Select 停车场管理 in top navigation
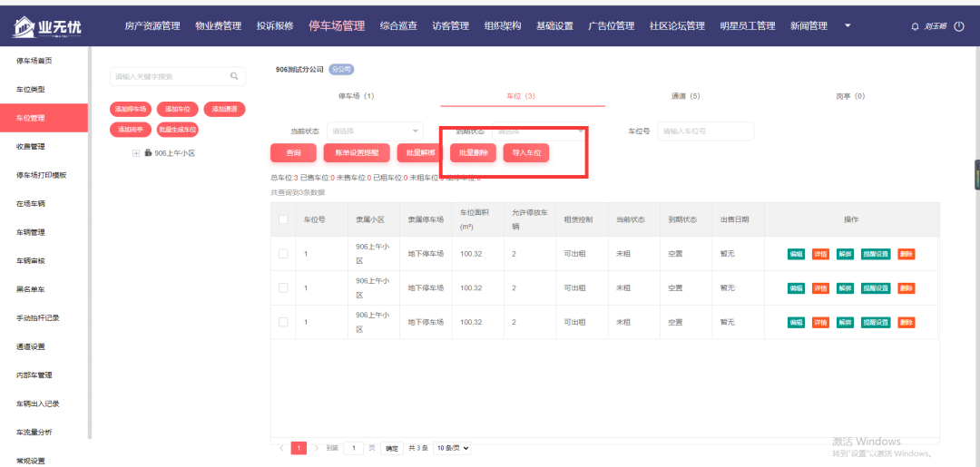 pos(337,26)
